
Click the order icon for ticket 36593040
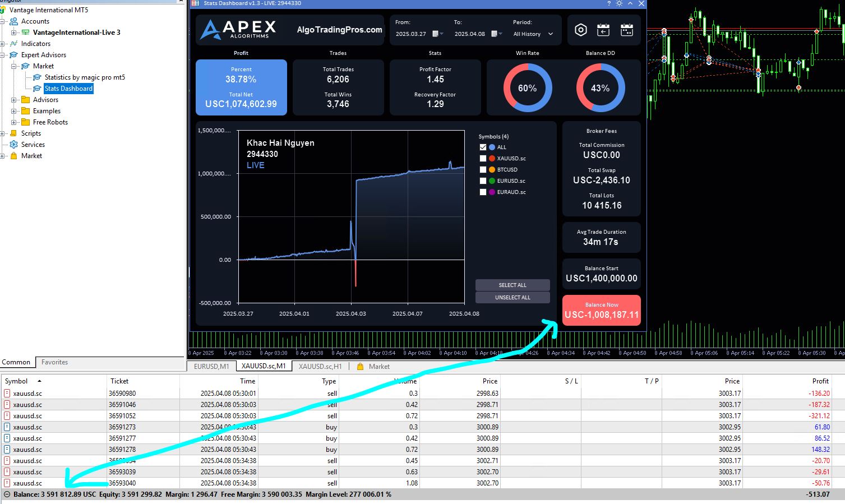(7, 483)
